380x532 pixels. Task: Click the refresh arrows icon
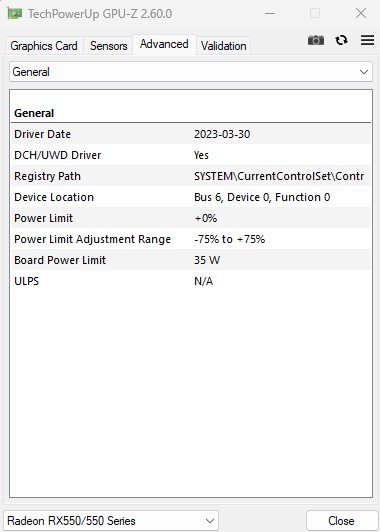[x=341, y=40]
